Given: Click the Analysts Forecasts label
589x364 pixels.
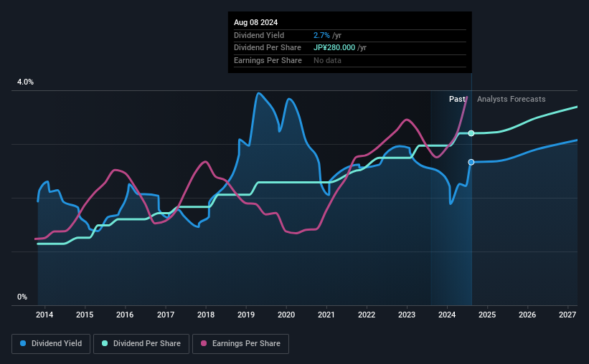Looking at the screenshot, I should 512,99.
